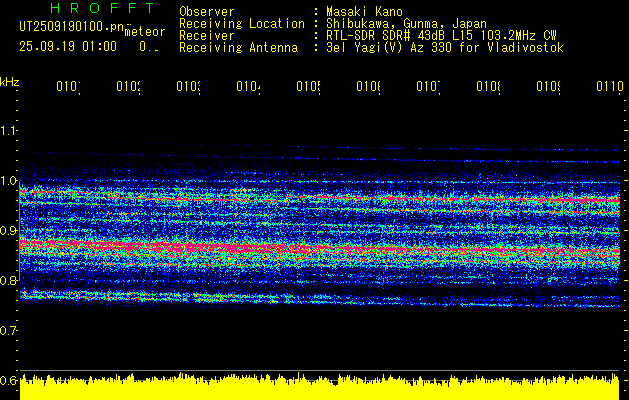Click the 1.1 frequency axis label
This screenshot has height=400, width=629.
(x=9, y=131)
